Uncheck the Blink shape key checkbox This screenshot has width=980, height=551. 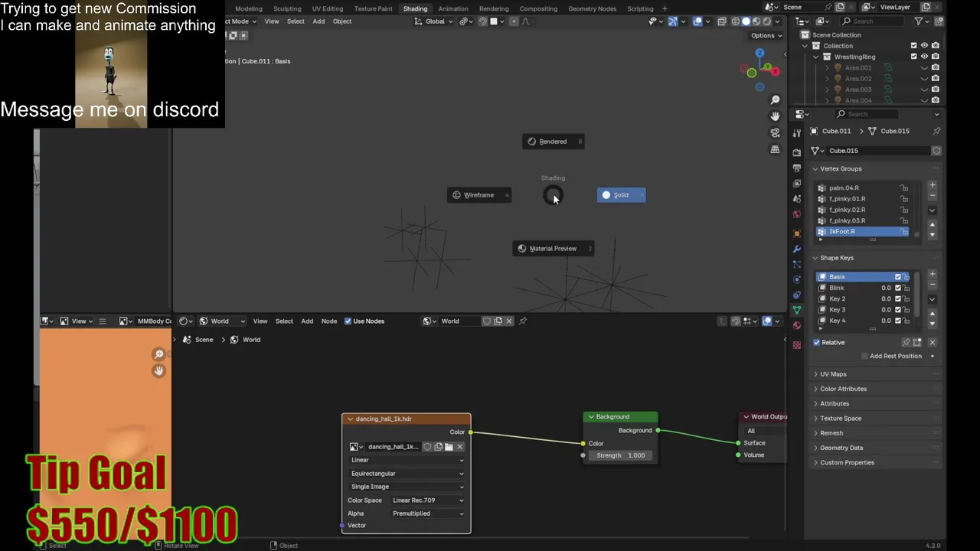(x=898, y=288)
